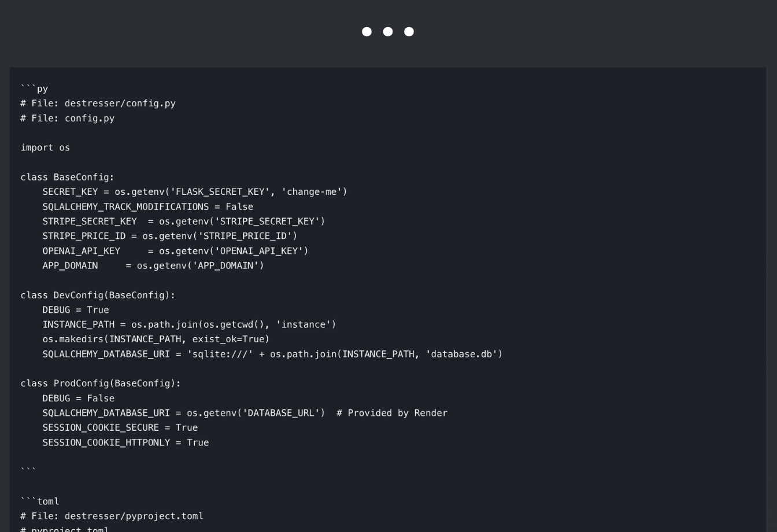Viewport: 777px width, 532px height.
Task: Click the STRIPE_PRICE_ID assignment line
Action: pos(170,236)
